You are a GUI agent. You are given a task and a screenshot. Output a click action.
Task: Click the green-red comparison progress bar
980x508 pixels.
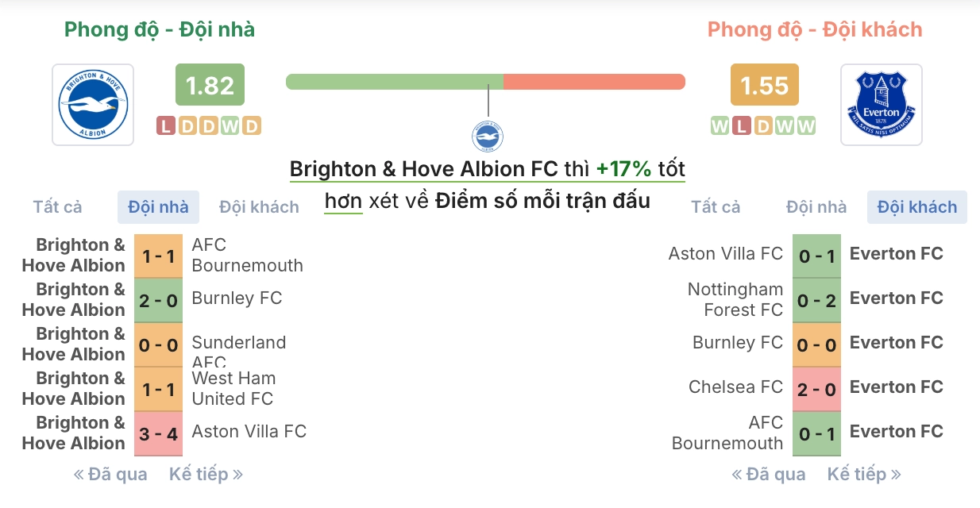[486, 81]
